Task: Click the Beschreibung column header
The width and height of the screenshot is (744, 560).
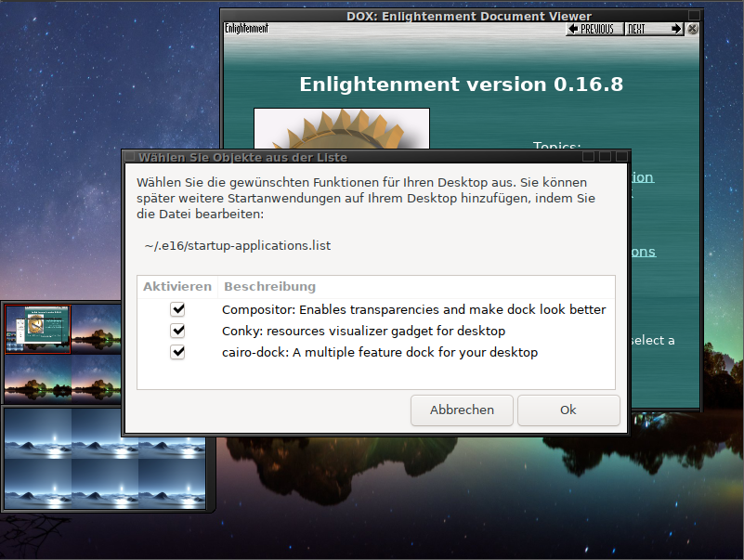Action: [x=269, y=286]
